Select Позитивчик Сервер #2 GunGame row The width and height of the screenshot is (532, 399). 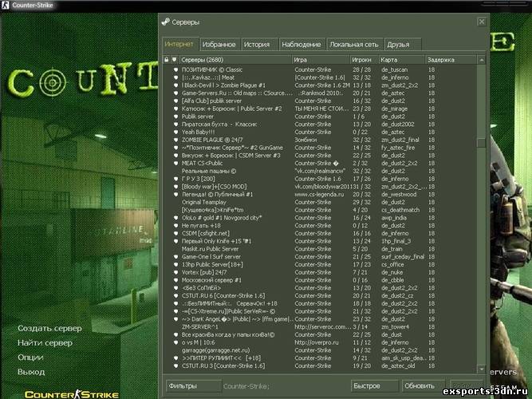(x=320, y=148)
